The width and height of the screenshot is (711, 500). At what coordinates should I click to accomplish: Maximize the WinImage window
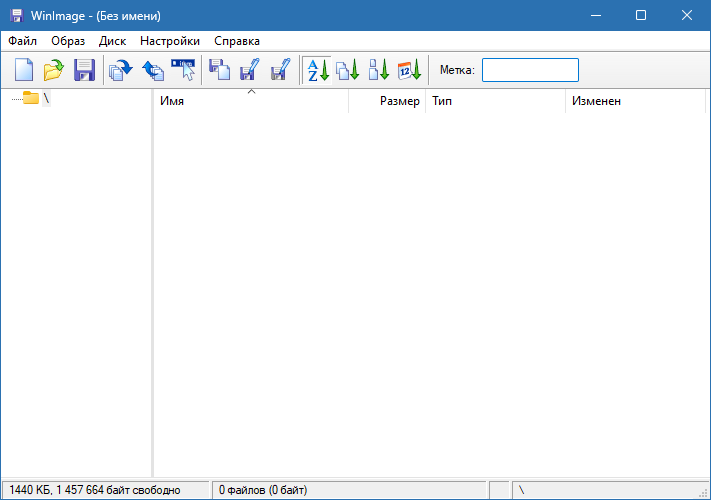point(641,15)
